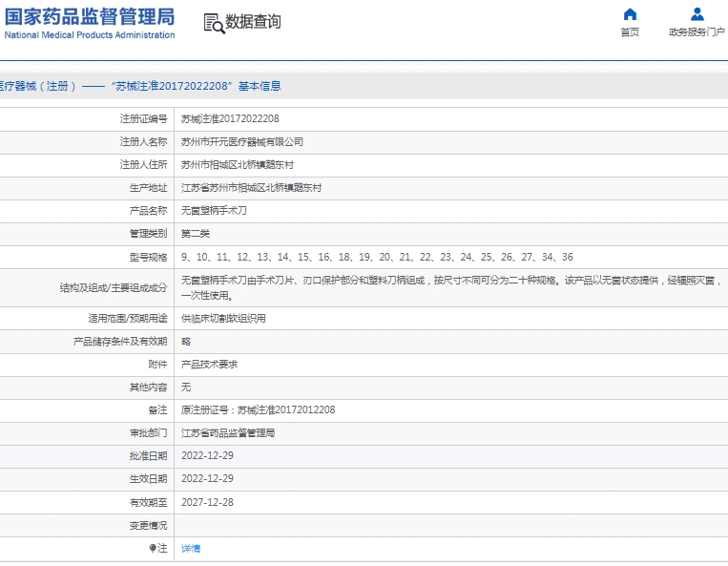Click the lightbulb icon beside 注
Screen dimensions: 728x566
(x=152, y=549)
